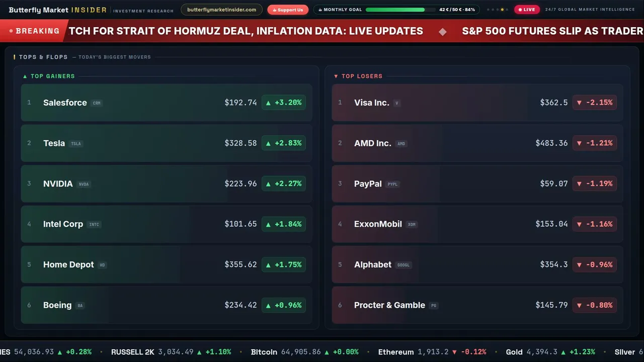Select the AMD Inc. loser row
This screenshot has width=644, height=362.
477,143
